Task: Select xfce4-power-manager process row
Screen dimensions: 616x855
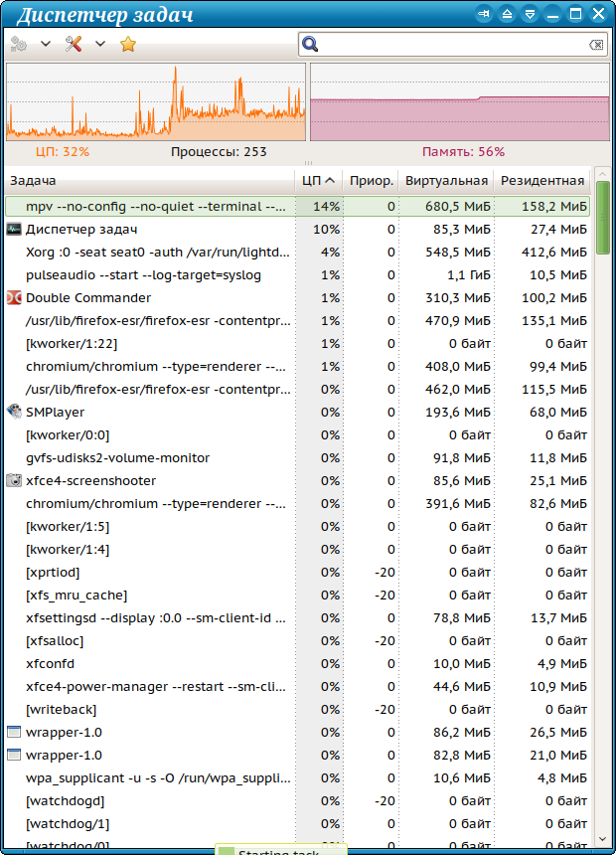Action: coord(298,687)
